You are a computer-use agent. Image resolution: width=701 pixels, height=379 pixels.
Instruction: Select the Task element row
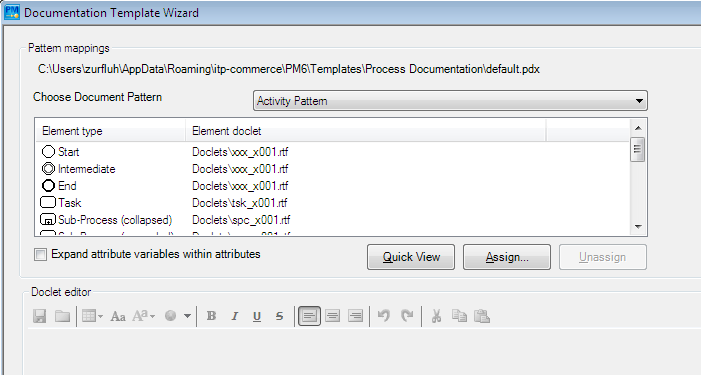[335, 203]
